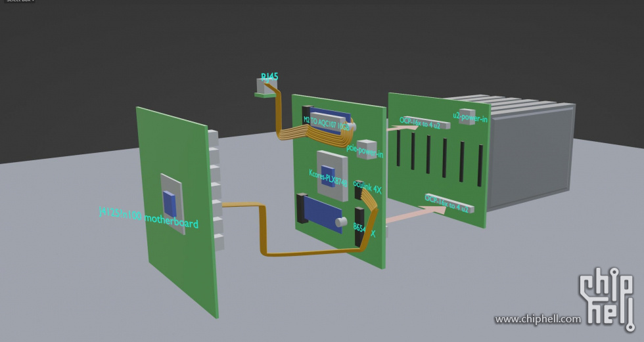Click the blue M.2 card near 8654 connector

pyautogui.click(x=323, y=215)
